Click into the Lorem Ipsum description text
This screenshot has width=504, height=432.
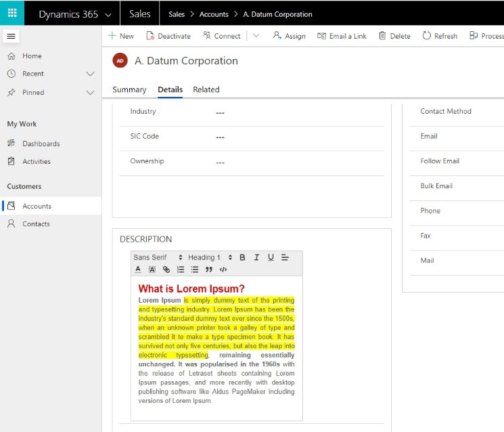pyautogui.click(x=216, y=350)
